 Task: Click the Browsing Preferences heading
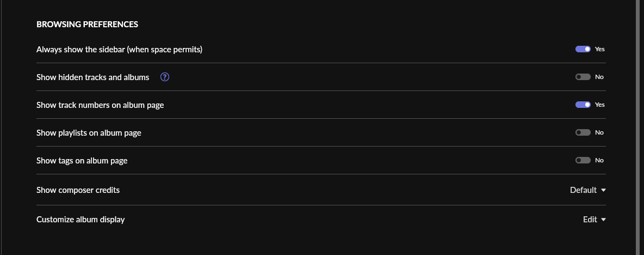(x=87, y=25)
